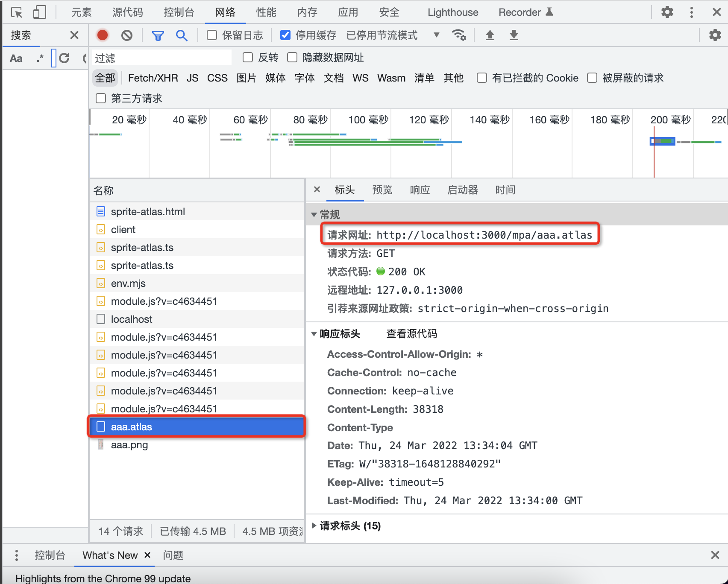
Task: Toggle regular expression search button
Action: [40, 58]
